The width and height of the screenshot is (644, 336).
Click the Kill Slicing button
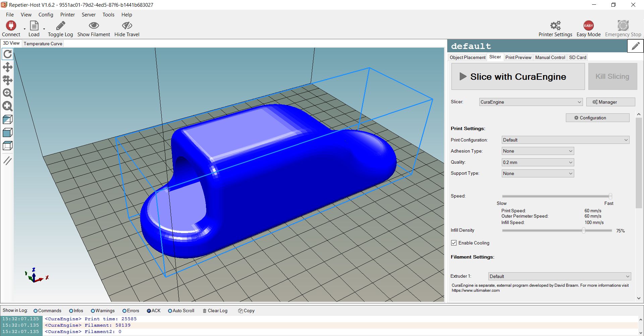click(612, 76)
